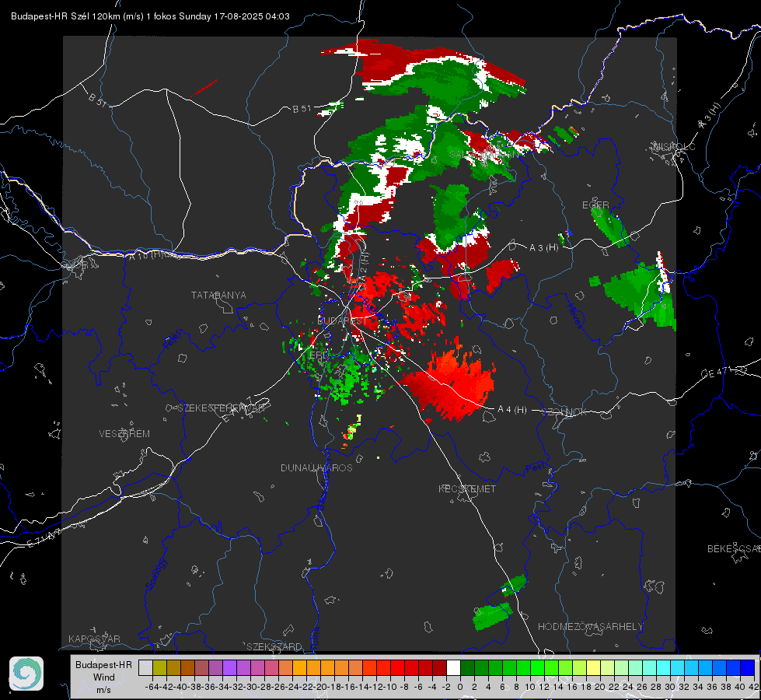
Task: Click the legend value label -64
Action: (x=152, y=687)
